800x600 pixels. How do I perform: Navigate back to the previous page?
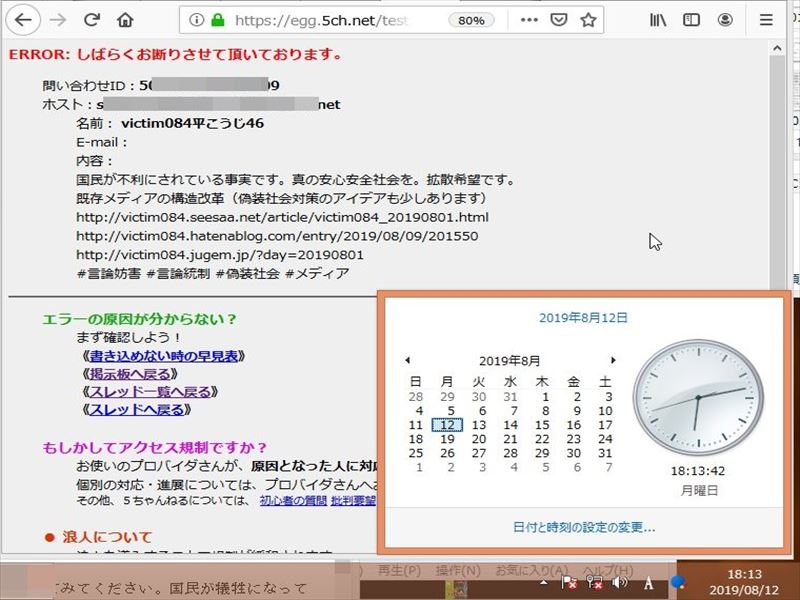click(22, 19)
